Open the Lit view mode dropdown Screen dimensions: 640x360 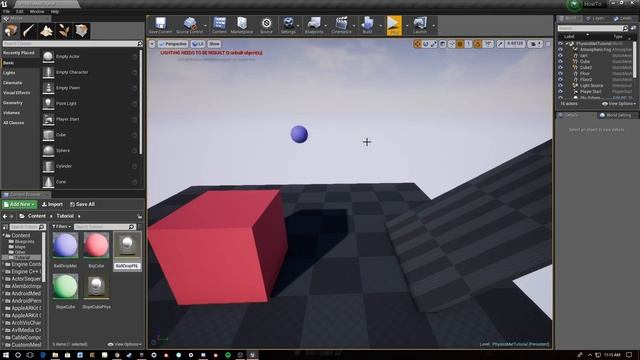coord(198,44)
